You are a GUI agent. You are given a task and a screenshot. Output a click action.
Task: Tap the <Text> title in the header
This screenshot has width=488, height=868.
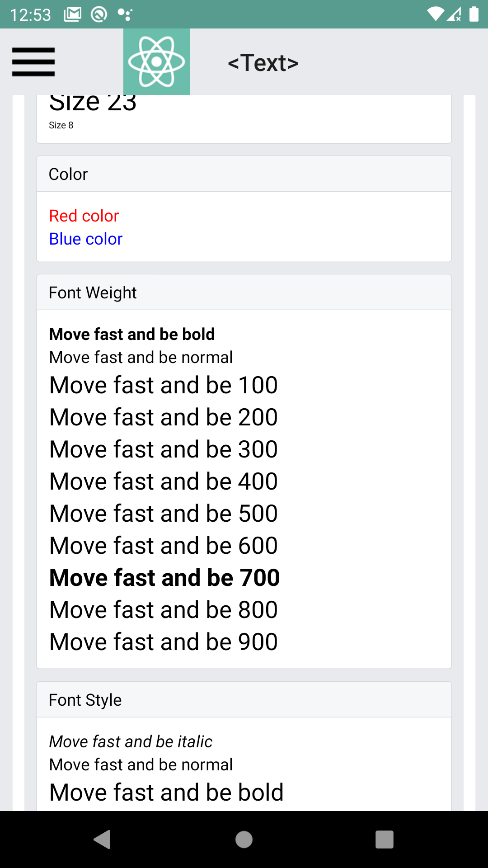(263, 62)
